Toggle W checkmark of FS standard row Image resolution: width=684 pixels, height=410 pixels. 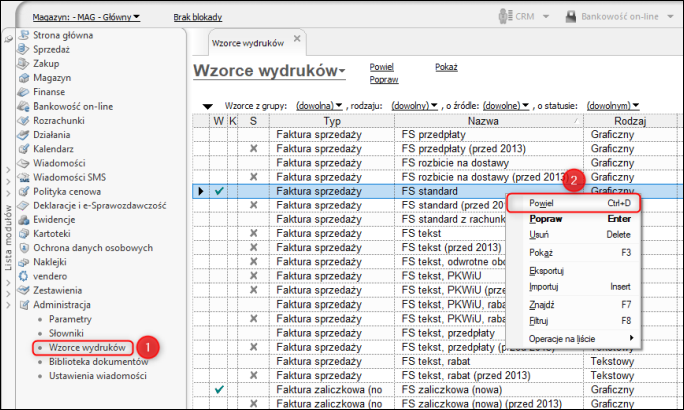[219, 191]
